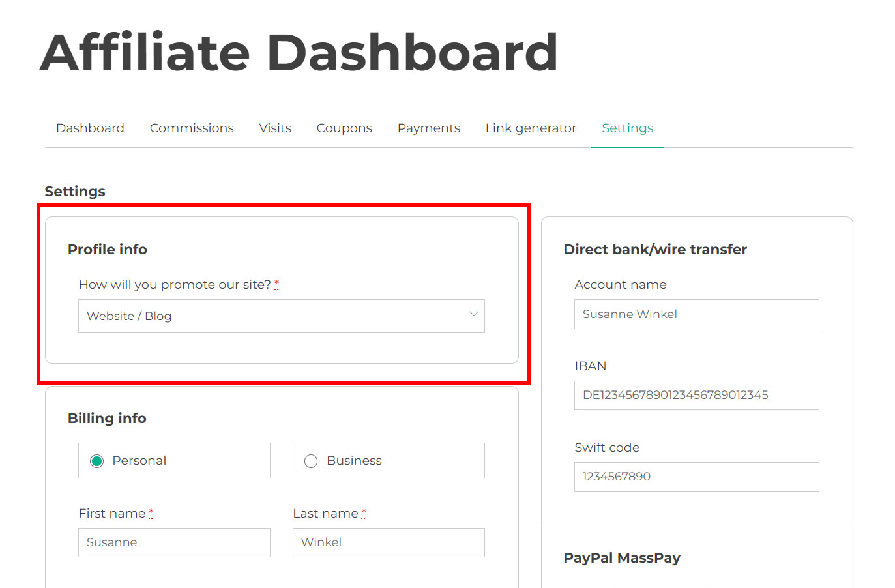Switch to the Commissions tab
This screenshot has width=895, height=588.
pos(192,128)
